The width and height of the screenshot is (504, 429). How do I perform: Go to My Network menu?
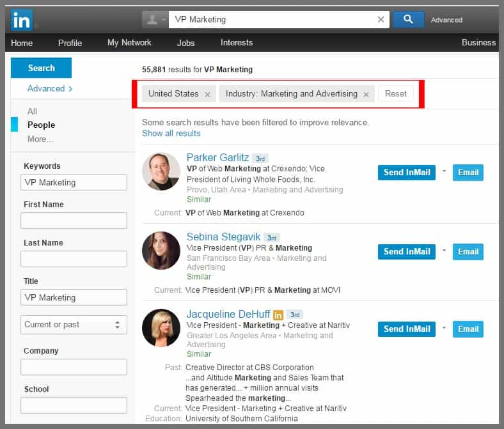[129, 43]
